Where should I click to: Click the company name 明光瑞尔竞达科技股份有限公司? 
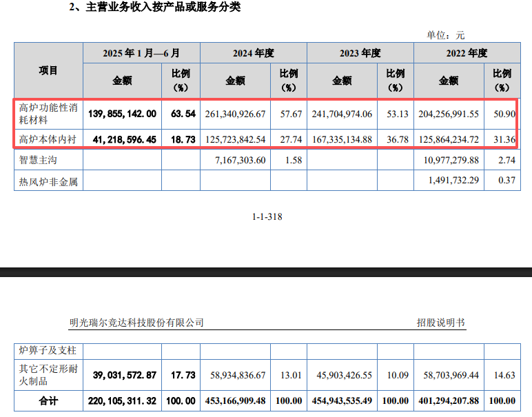(136, 323)
